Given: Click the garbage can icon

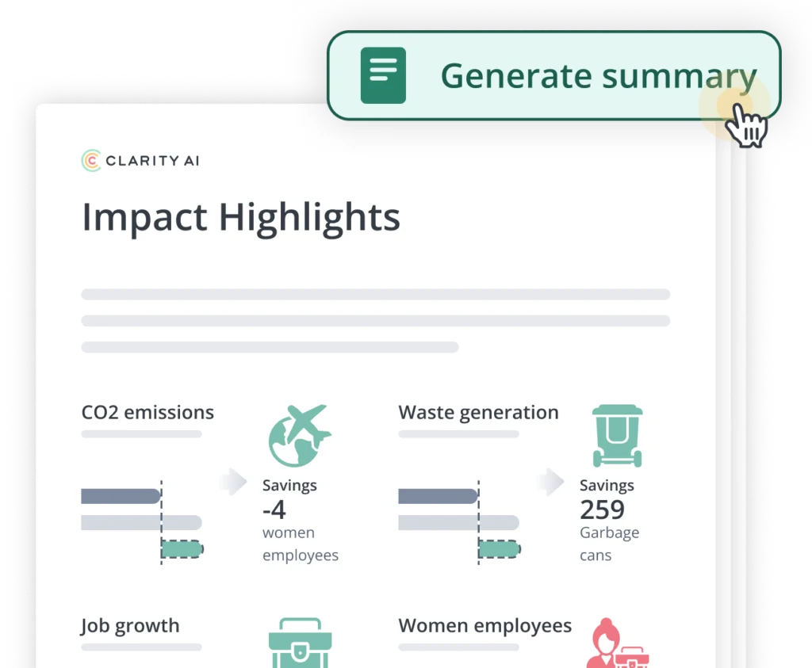Looking at the screenshot, I should click(x=617, y=435).
